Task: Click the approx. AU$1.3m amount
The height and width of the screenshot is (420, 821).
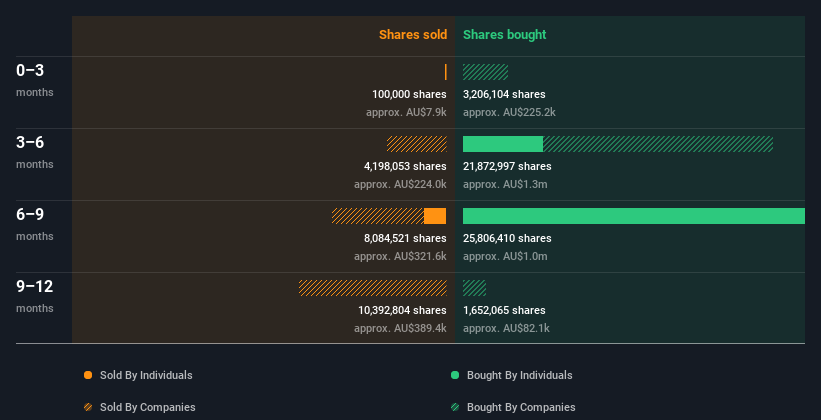Action: pyautogui.click(x=505, y=184)
